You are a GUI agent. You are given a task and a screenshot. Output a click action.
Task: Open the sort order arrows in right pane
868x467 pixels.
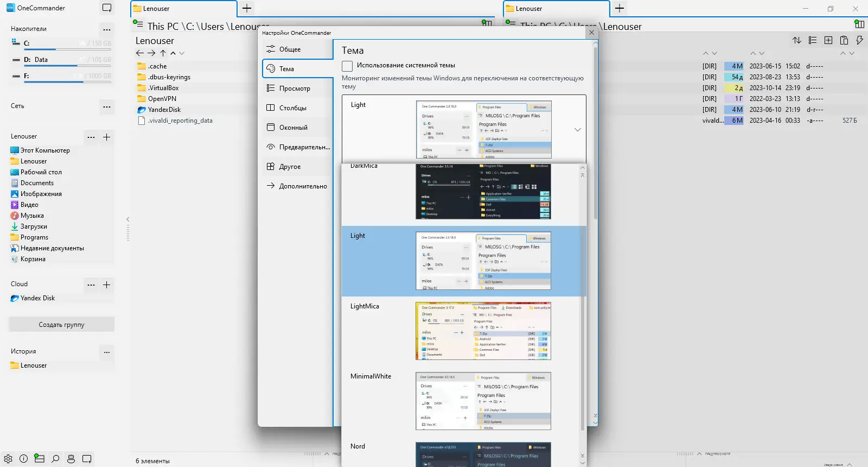[797, 40]
